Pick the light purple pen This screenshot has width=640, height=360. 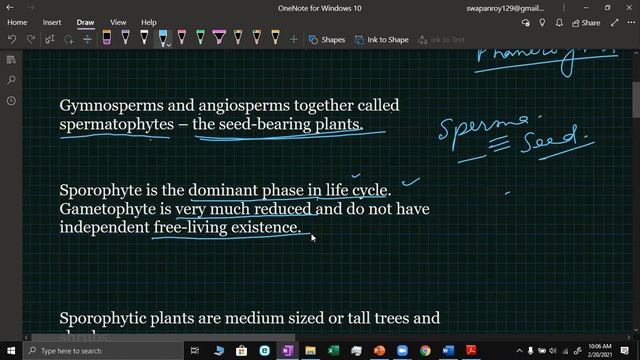point(125,38)
